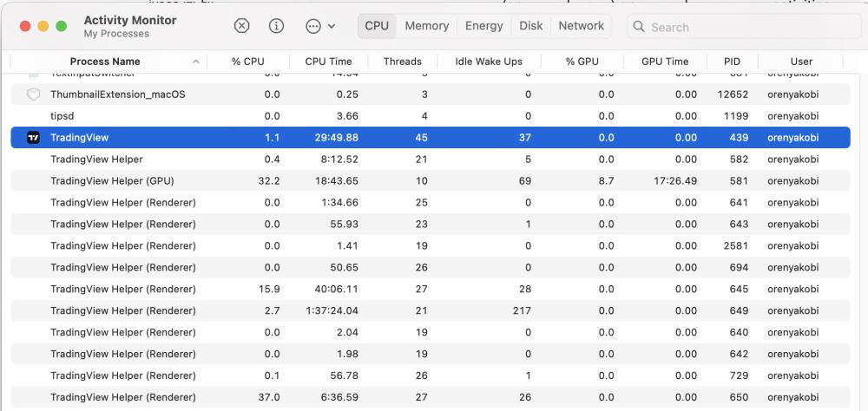Image resolution: width=868 pixels, height=411 pixels.
Task: Expand the chevron beside the ellipsis icon
Action: pos(331,26)
